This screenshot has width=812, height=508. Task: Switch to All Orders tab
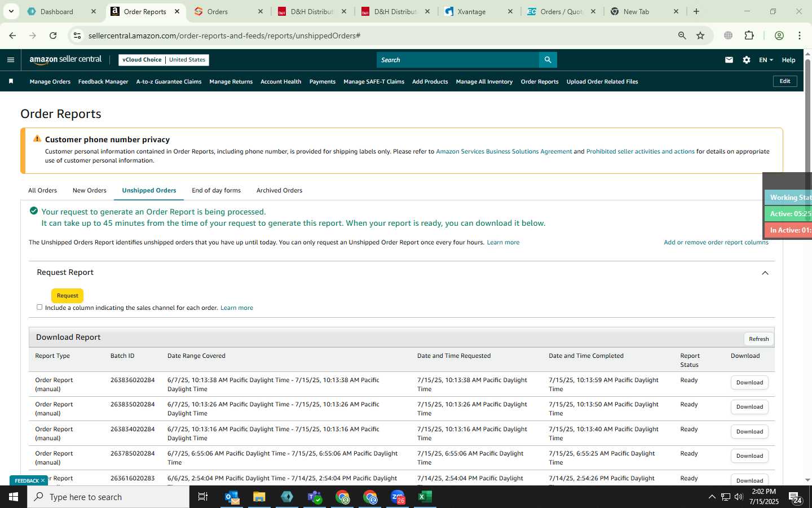[43, 190]
